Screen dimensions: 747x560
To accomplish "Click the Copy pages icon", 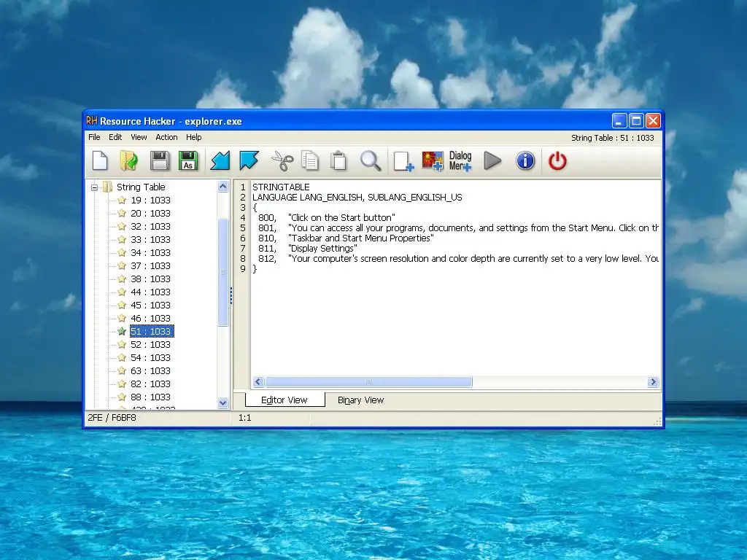I will point(310,160).
